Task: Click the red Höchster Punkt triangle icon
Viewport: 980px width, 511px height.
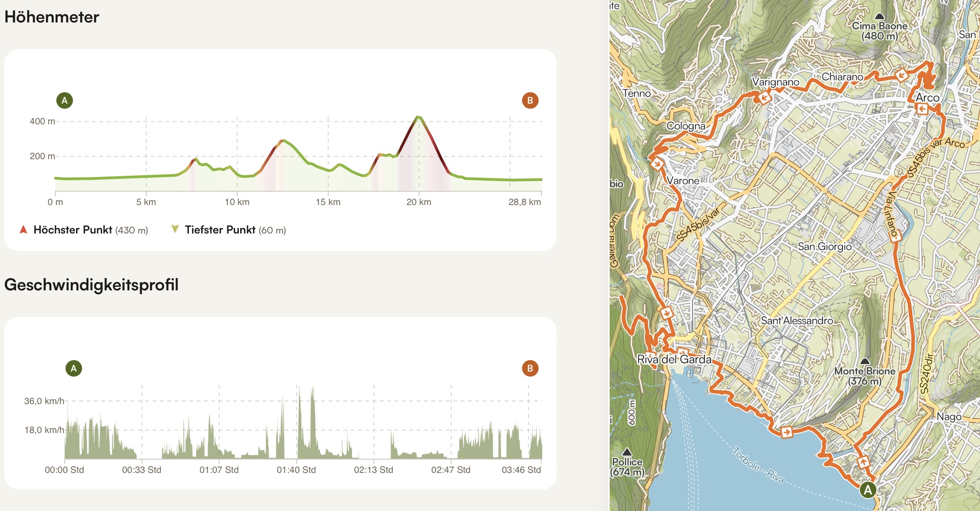Action: [23, 229]
